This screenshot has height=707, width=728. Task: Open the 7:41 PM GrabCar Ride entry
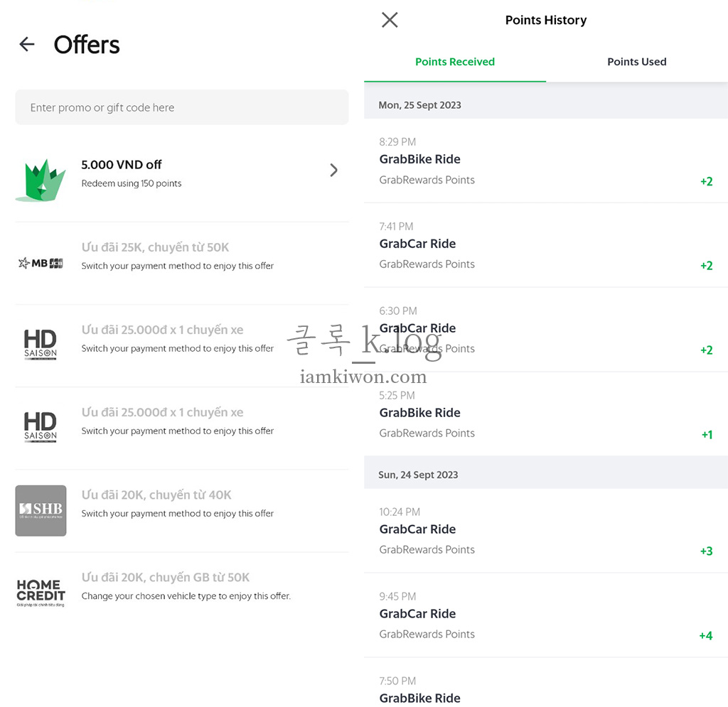tap(546, 245)
